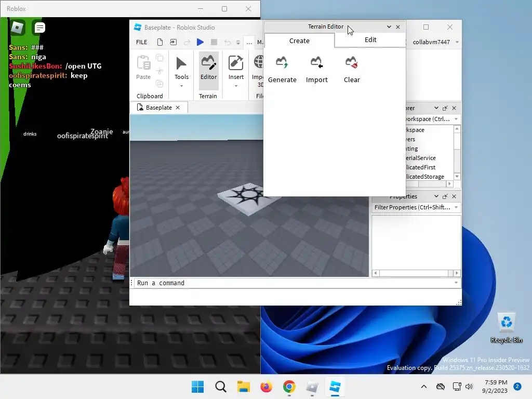Click the Cut scissors icon
The width and height of the screenshot is (532, 399).
pos(159,71)
